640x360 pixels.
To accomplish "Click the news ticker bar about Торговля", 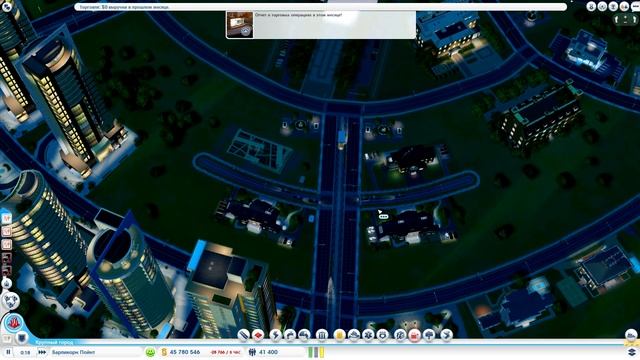I will pos(320,7).
